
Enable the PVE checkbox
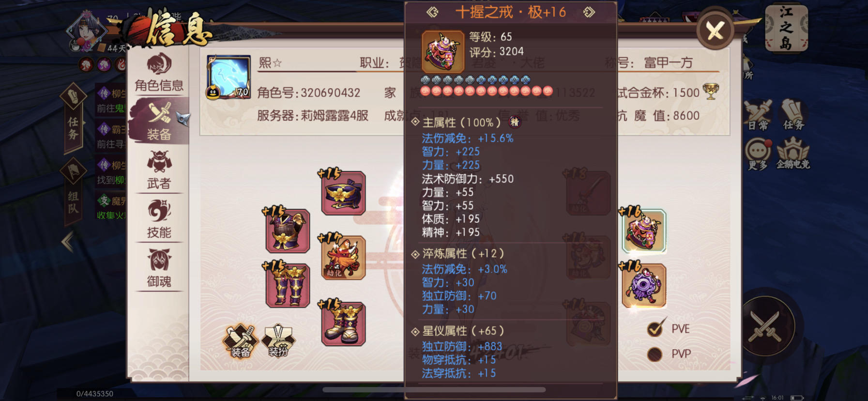(655, 329)
